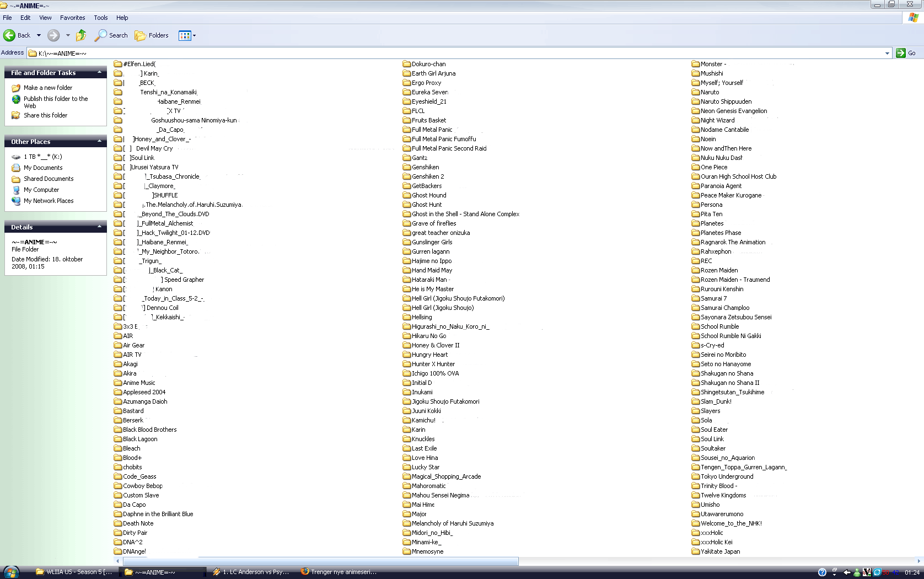Open the Favorites menu

(73, 18)
